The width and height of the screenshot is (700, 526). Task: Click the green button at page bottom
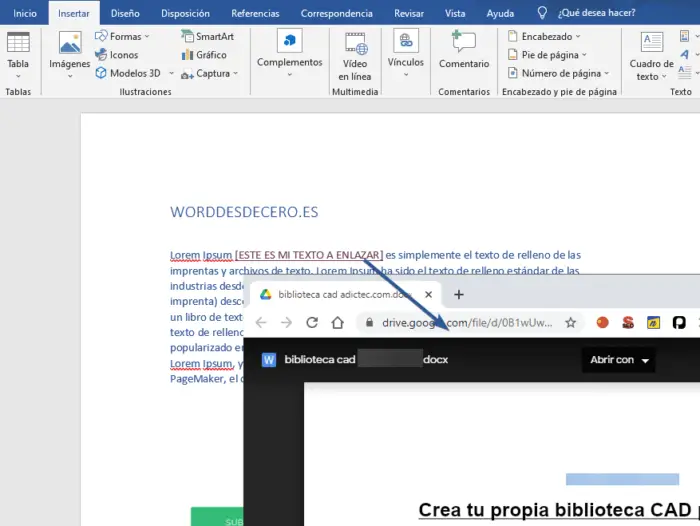click(x=217, y=517)
